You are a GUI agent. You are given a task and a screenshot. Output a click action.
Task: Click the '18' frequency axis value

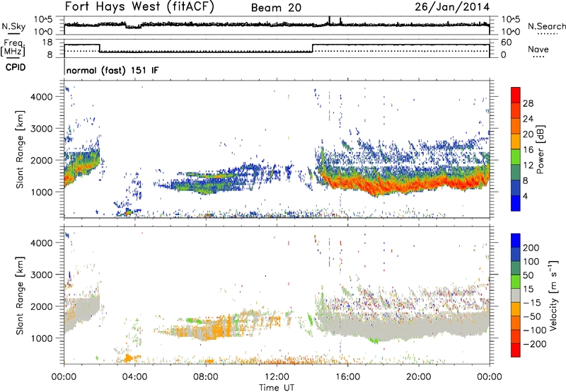[47, 42]
